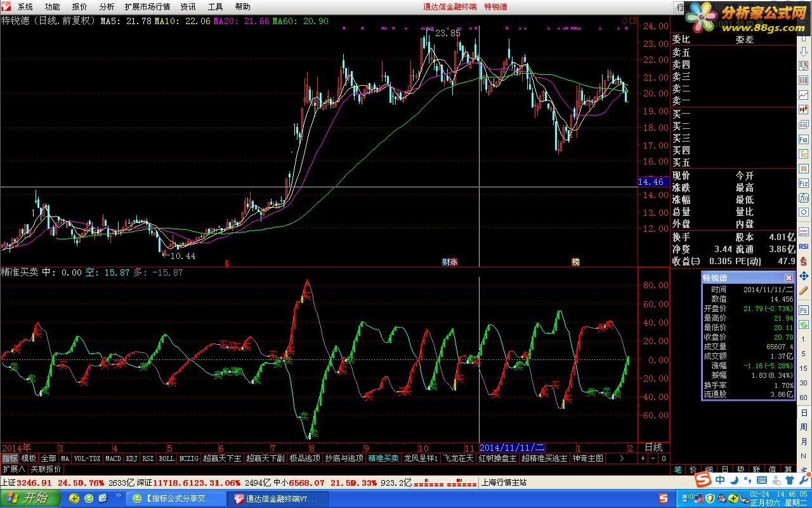Select the 笔 tab under quote panel
Viewport: 812px width, 508px height.
678,470
